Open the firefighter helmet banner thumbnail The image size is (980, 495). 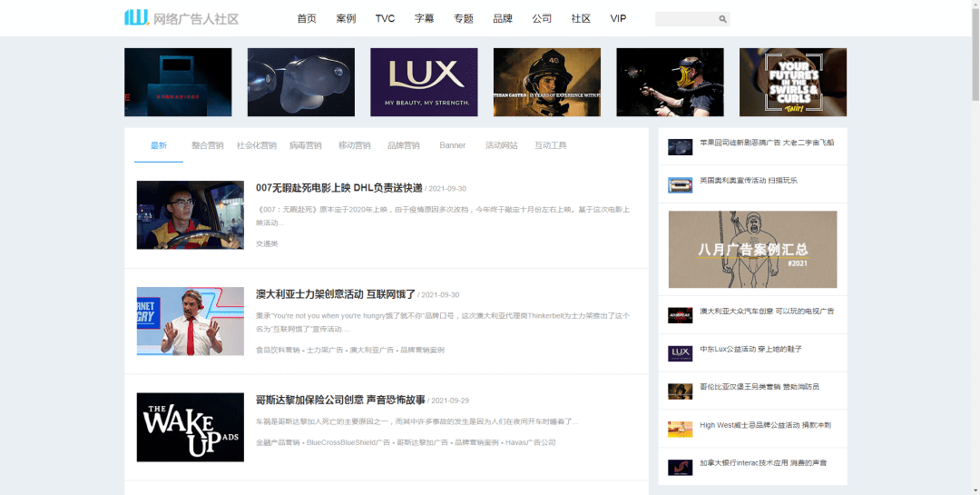pos(547,82)
